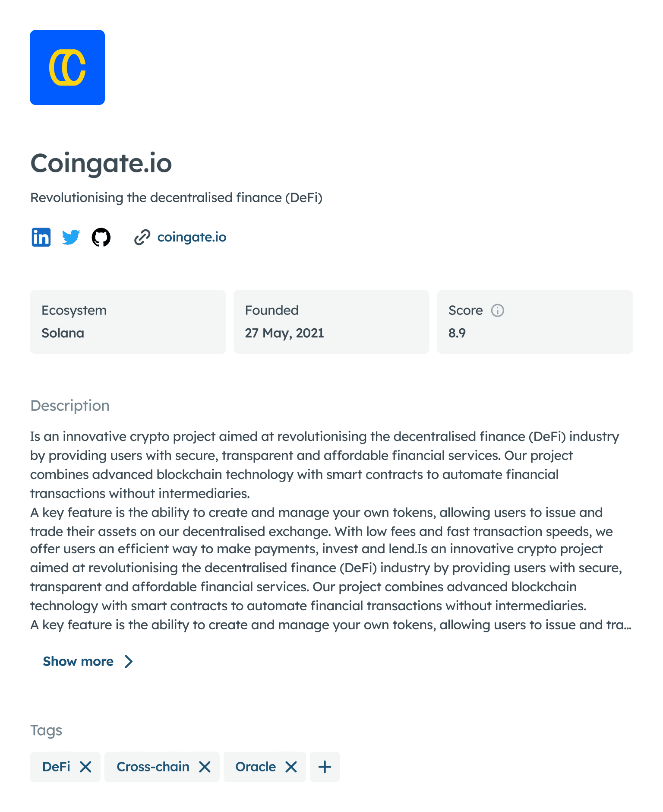Select the Cross-chain tag label
Viewport: 663px width, 812px height.
[153, 767]
